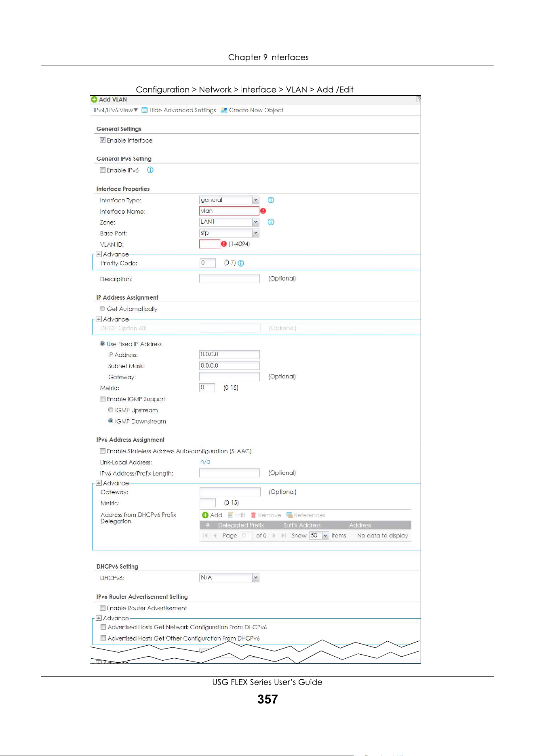Click Create New Object link
535x756 pixels.
pyautogui.click(x=252, y=110)
